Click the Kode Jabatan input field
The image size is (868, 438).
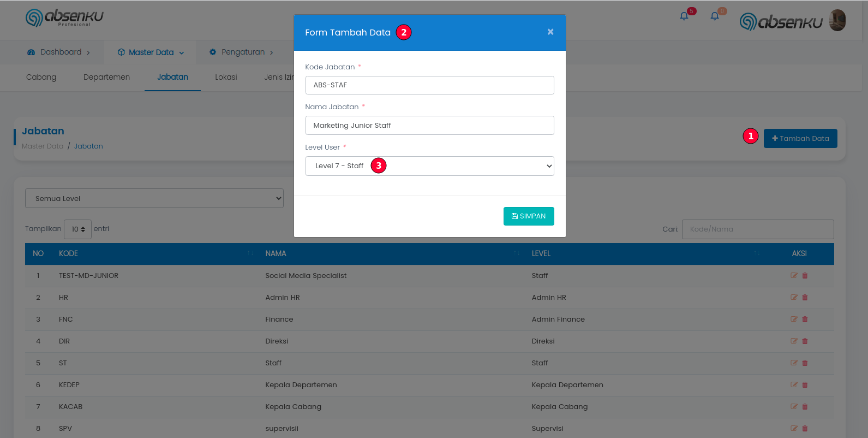(x=429, y=85)
